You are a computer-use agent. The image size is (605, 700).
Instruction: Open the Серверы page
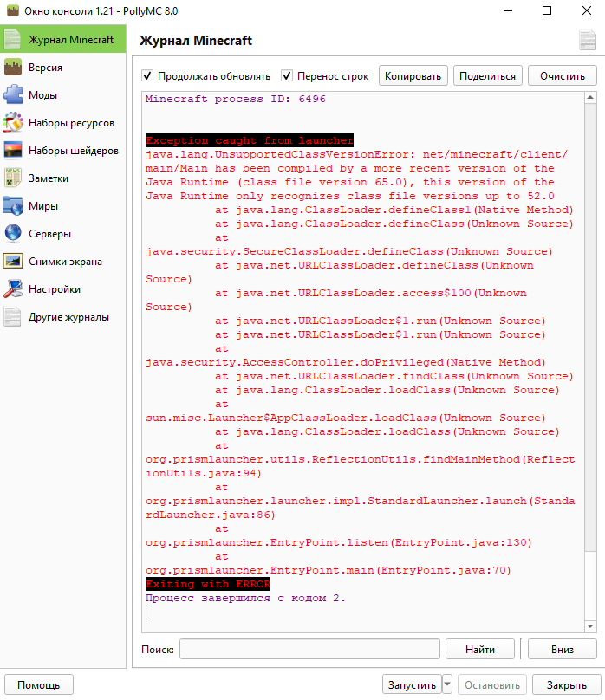click(x=63, y=234)
